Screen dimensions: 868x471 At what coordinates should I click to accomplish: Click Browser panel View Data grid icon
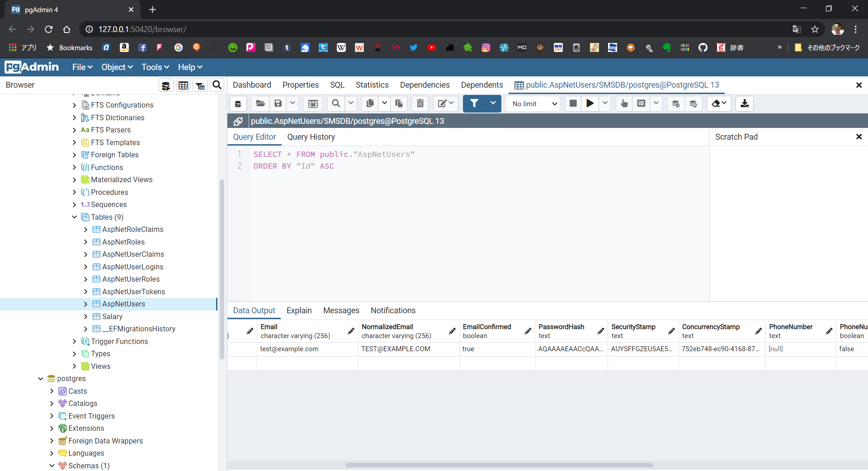[x=183, y=85]
